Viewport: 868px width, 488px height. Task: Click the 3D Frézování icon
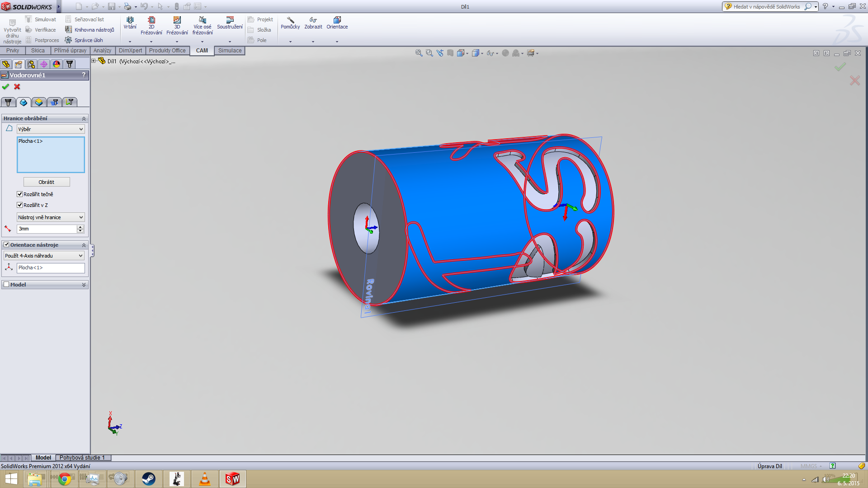[177, 23]
